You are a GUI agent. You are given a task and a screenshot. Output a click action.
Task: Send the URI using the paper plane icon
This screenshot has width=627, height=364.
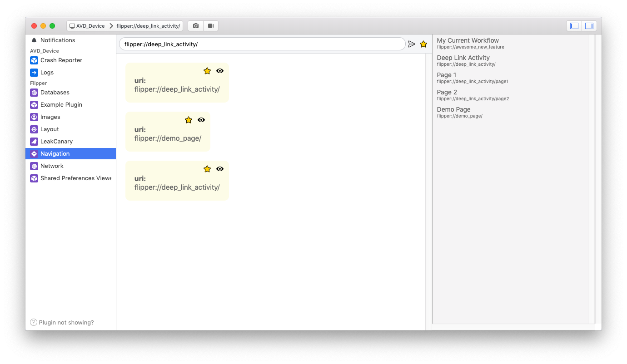pyautogui.click(x=412, y=44)
